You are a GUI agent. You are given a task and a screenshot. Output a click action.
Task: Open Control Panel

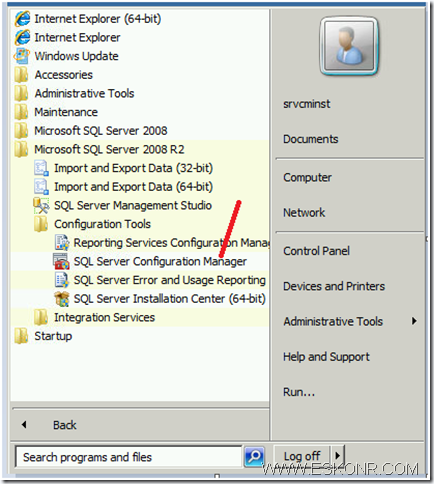pyautogui.click(x=316, y=251)
